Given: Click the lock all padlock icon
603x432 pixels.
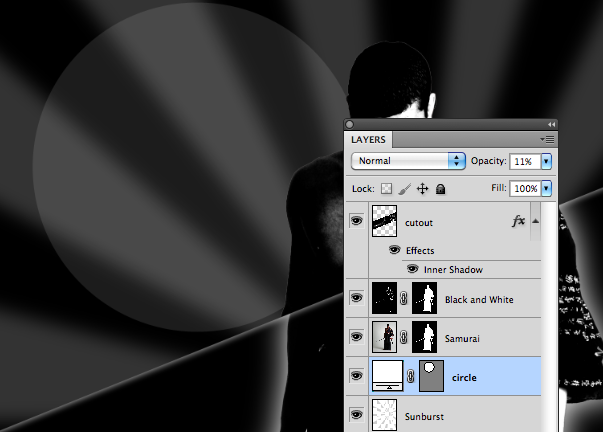Looking at the screenshot, I should pos(440,189).
